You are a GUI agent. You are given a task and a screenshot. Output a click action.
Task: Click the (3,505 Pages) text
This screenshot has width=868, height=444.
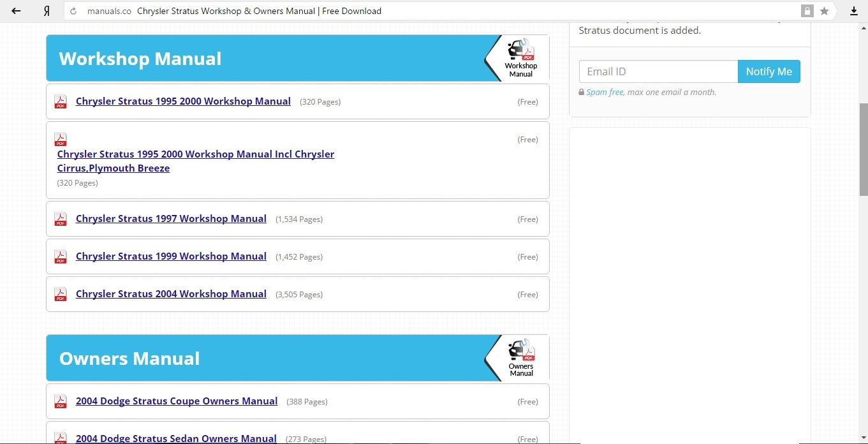click(299, 294)
